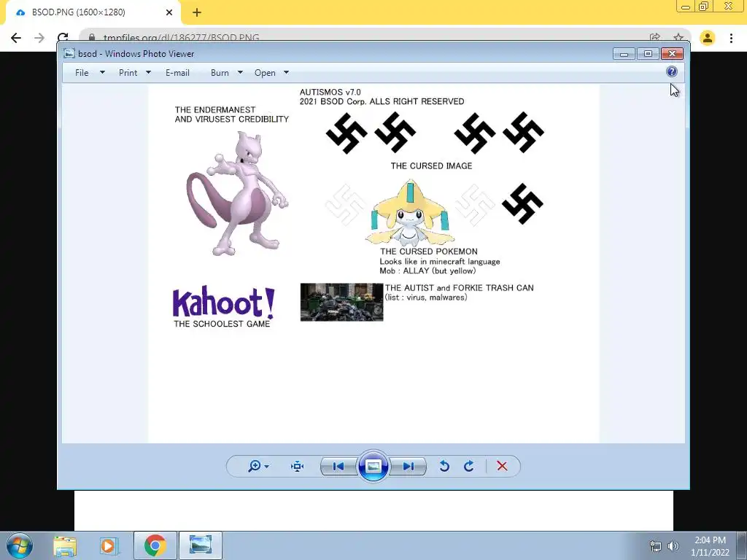The image size is (747, 560).
Task: Open Photo Viewer help via question mark icon
Action: point(672,72)
